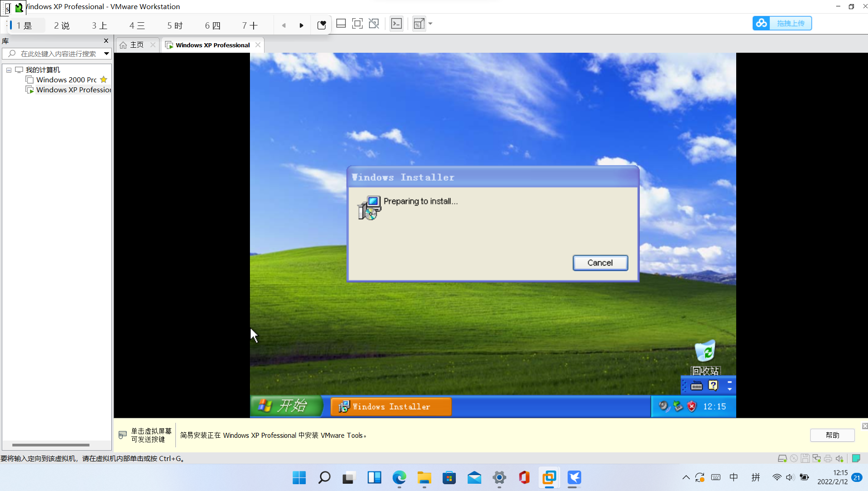Click the XP taskbar clock 12:15
Image resolution: width=868 pixels, height=491 pixels.
pyautogui.click(x=714, y=406)
